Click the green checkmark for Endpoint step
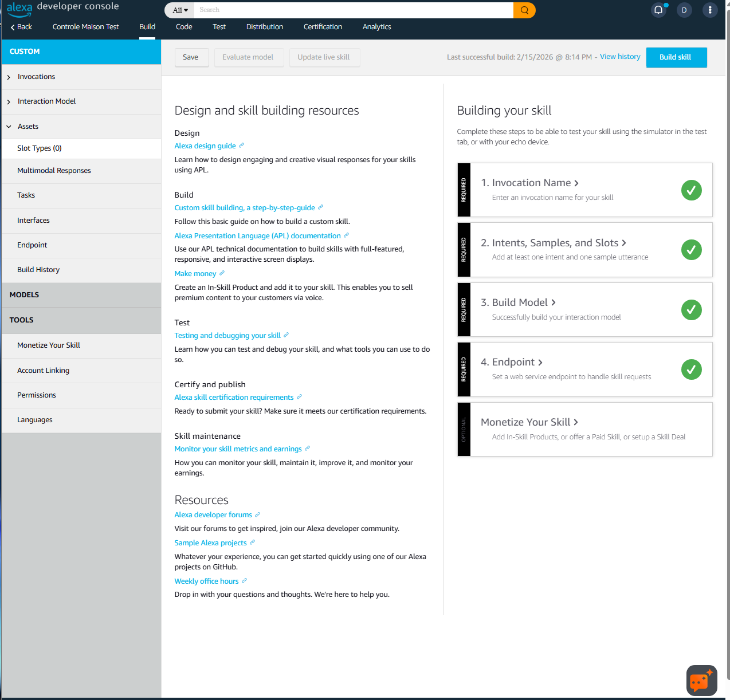 (691, 369)
